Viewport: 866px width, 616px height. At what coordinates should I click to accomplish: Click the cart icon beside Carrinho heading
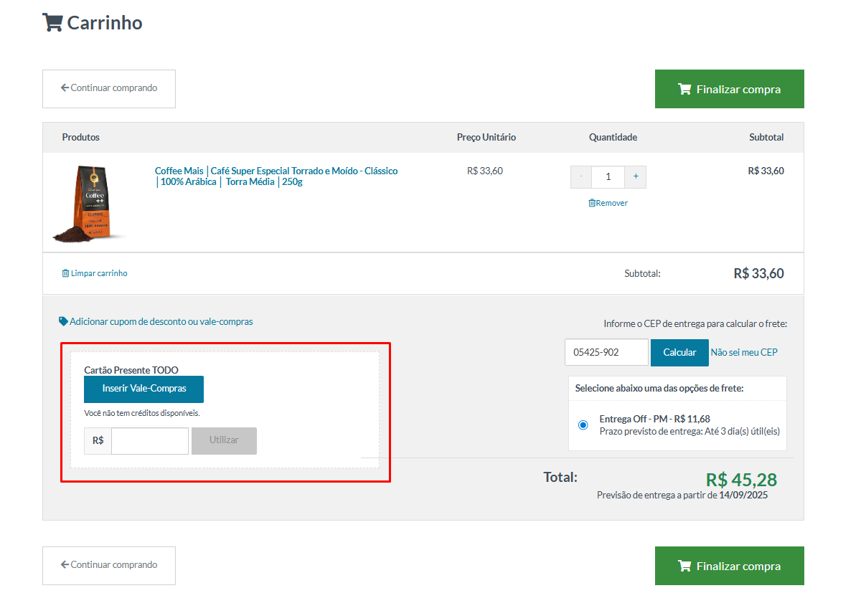(52, 22)
